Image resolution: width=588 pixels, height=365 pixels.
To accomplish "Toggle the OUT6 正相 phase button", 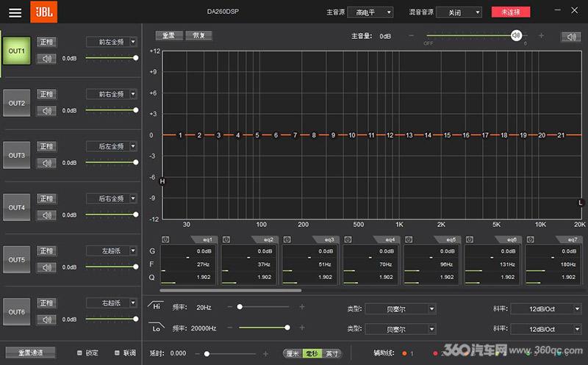I will [x=46, y=303].
